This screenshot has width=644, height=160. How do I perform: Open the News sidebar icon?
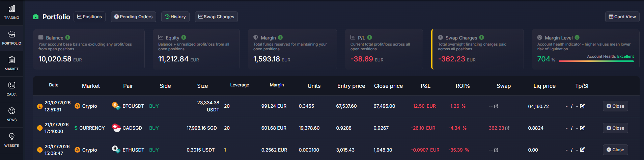point(12,114)
